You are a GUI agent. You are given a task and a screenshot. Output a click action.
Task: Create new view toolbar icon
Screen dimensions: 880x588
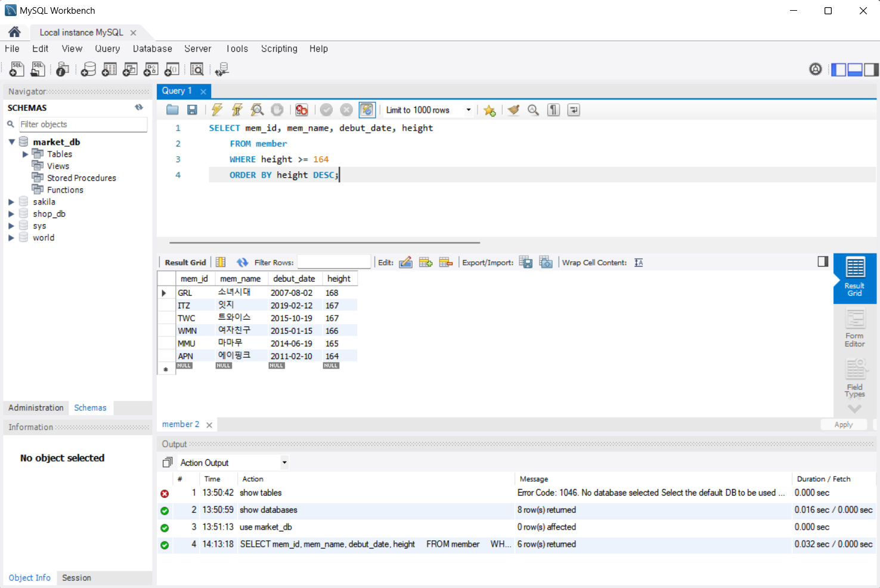pos(130,69)
